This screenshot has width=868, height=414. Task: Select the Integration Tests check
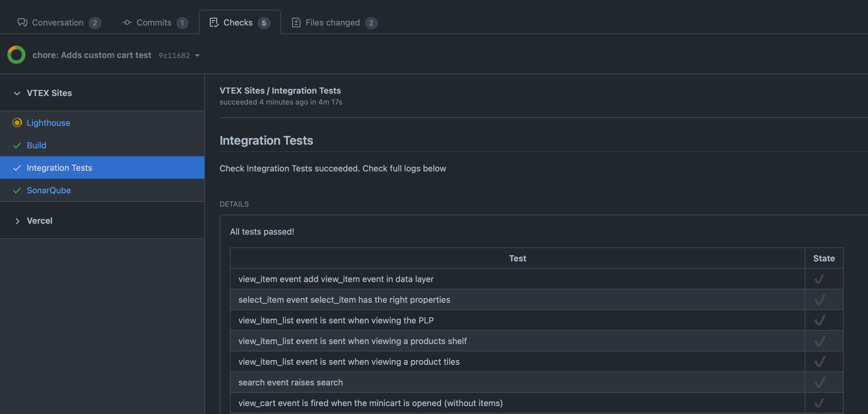click(59, 167)
